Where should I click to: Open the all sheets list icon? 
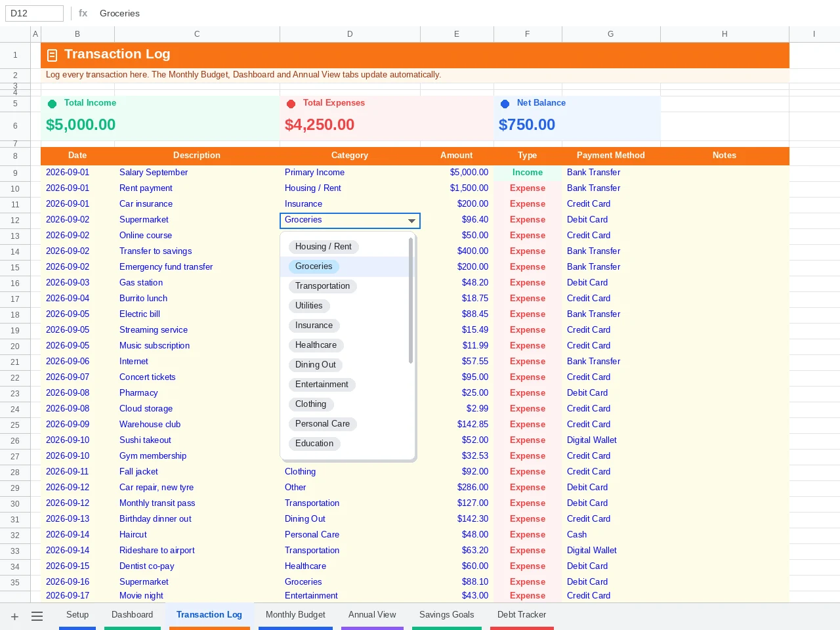37,616
